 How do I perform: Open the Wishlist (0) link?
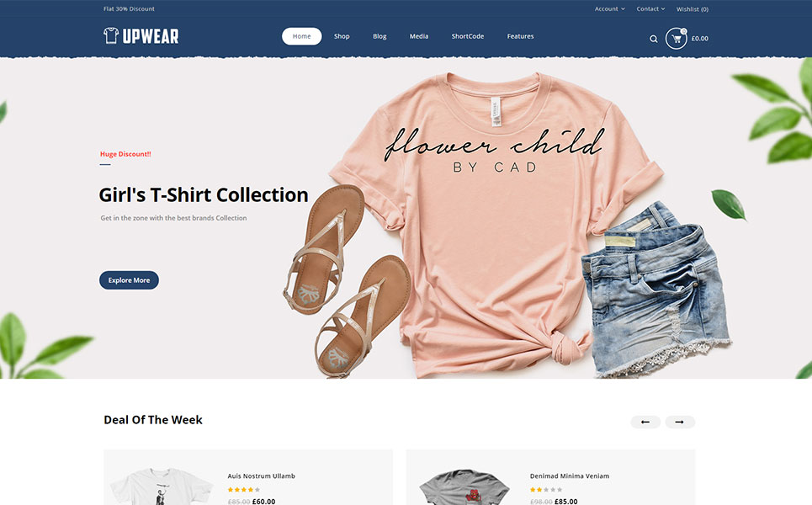coord(693,8)
